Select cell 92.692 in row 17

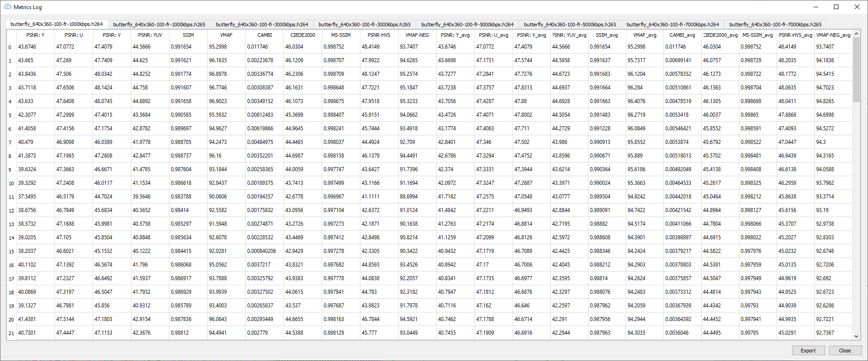click(x=833, y=278)
